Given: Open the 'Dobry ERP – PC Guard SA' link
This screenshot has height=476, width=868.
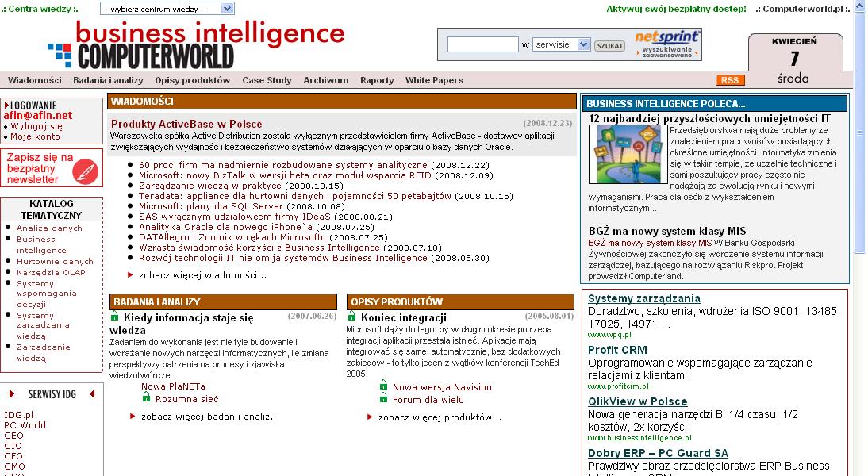Looking at the screenshot, I should [x=658, y=453].
